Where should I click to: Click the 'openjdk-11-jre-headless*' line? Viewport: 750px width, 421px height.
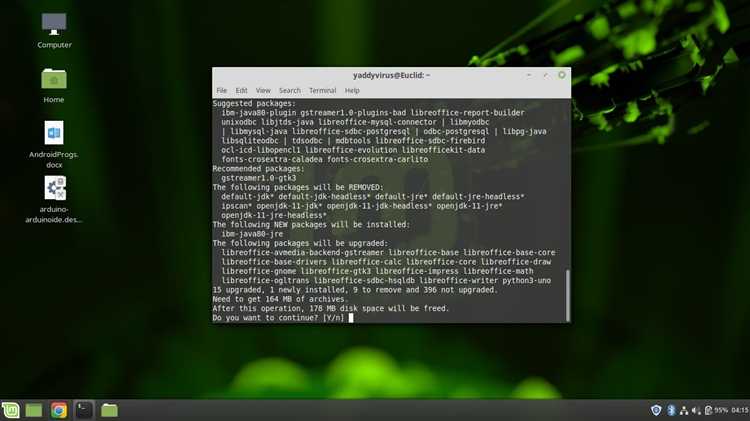tap(274, 215)
